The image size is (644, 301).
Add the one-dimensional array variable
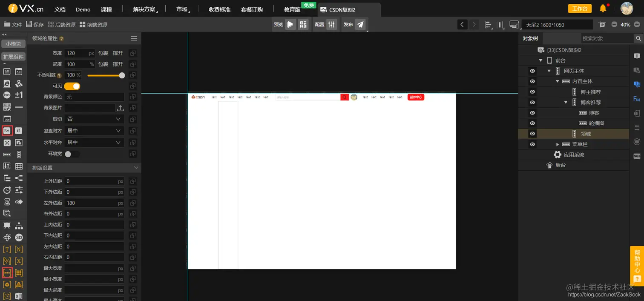(7, 272)
